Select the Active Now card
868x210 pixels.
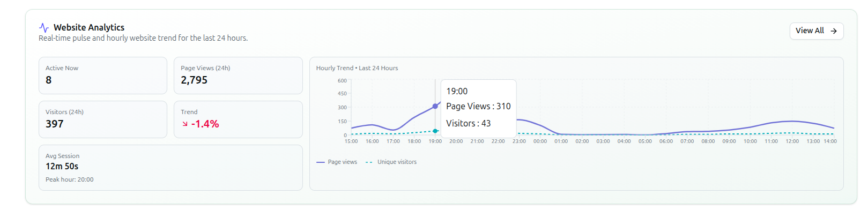(103, 76)
